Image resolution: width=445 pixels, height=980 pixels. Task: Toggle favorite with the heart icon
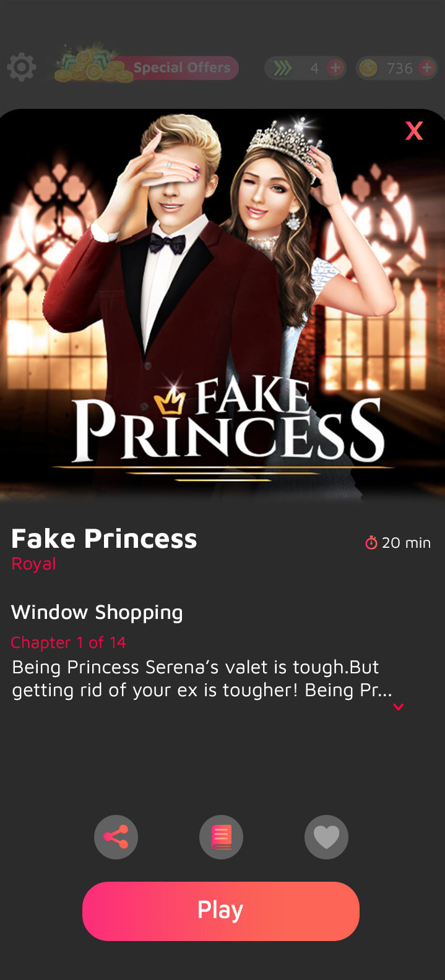[326, 837]
